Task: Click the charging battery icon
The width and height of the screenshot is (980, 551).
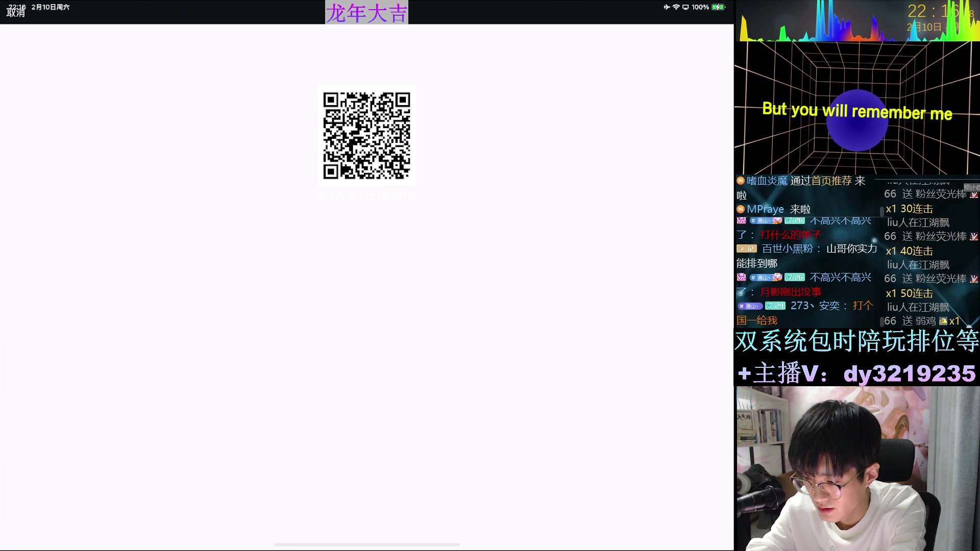Action: pyautogui.click(x=718, y=7)
